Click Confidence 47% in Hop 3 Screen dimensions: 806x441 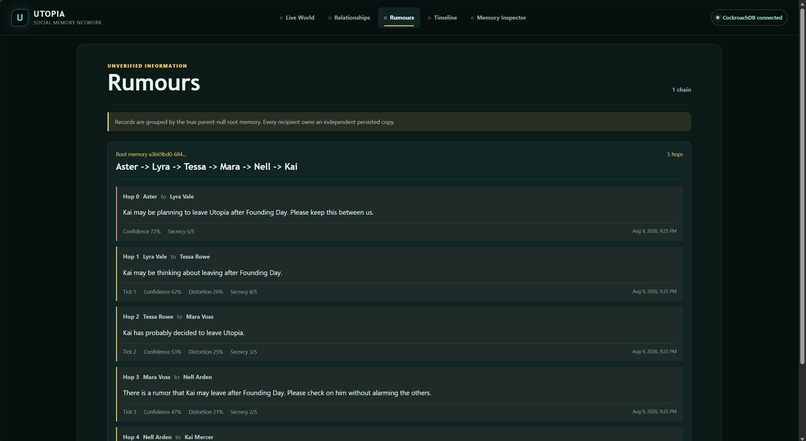(162, 412)
